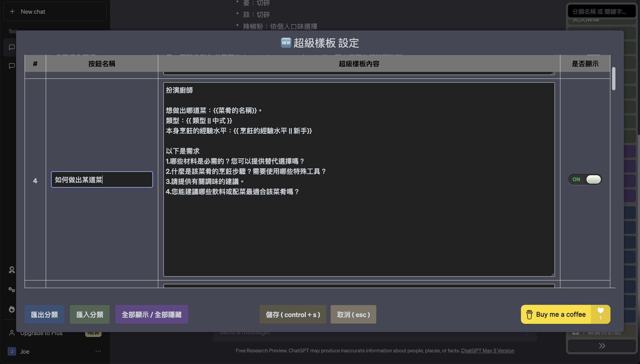Click the double gears settings icon

(x=12, y=290)
